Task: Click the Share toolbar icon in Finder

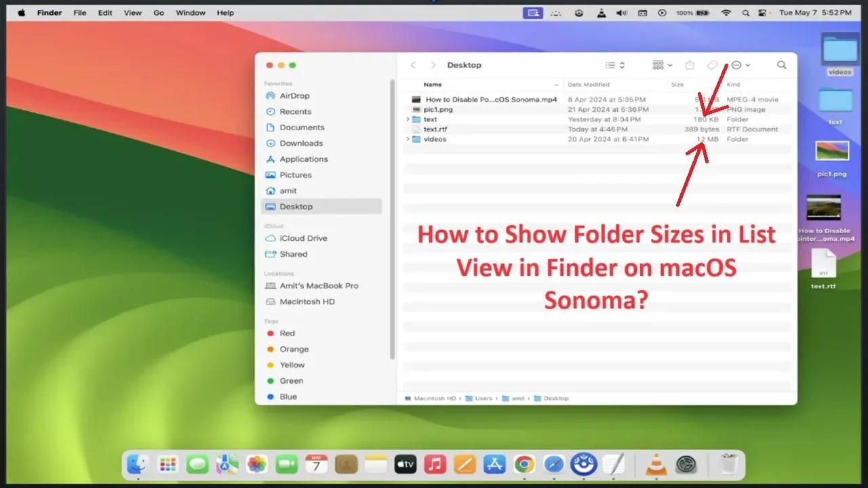Action: pos(690,65)
